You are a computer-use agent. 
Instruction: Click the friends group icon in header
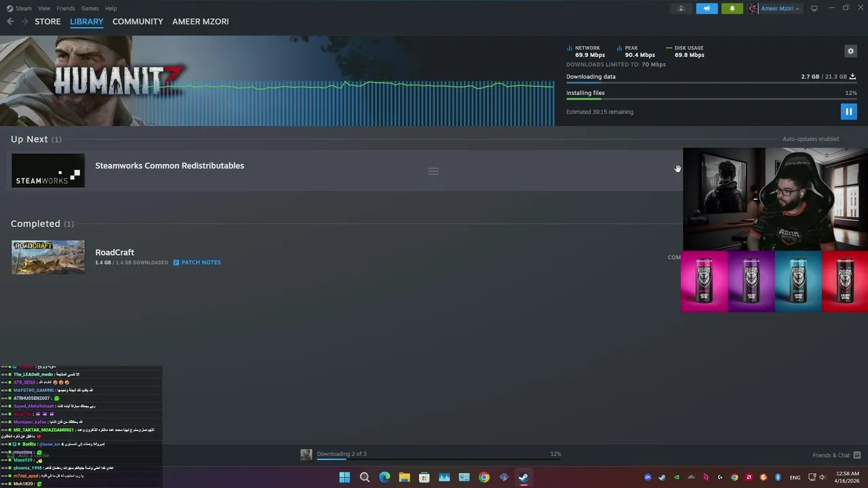click(682, 8)
